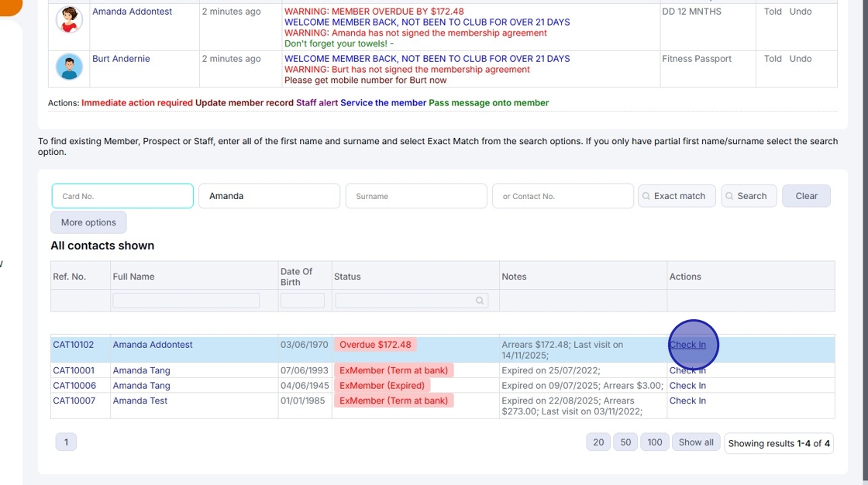Show 50 results per page
The width and height of the screenshot is (868, 485).
pos(625,442)
